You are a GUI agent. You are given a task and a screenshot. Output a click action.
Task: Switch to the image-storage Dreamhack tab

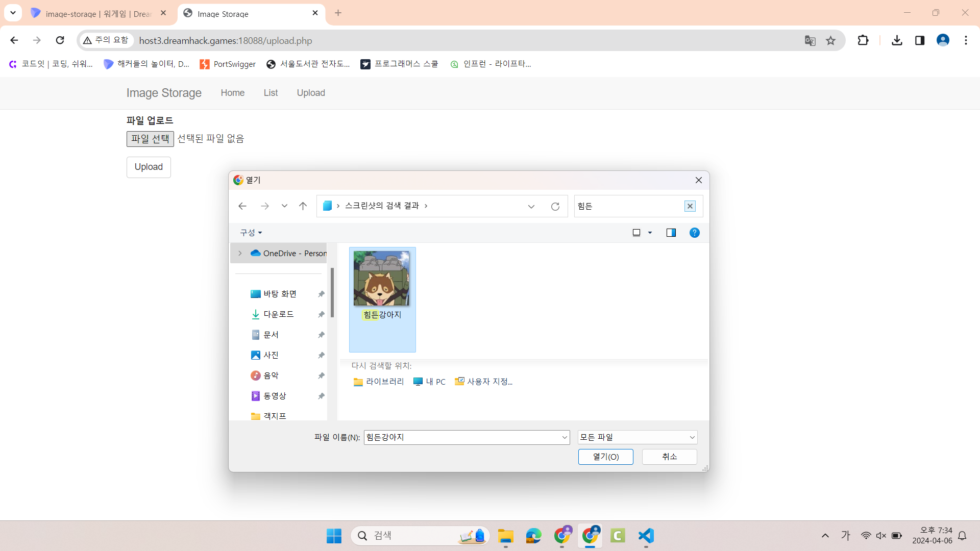point(97,14)
